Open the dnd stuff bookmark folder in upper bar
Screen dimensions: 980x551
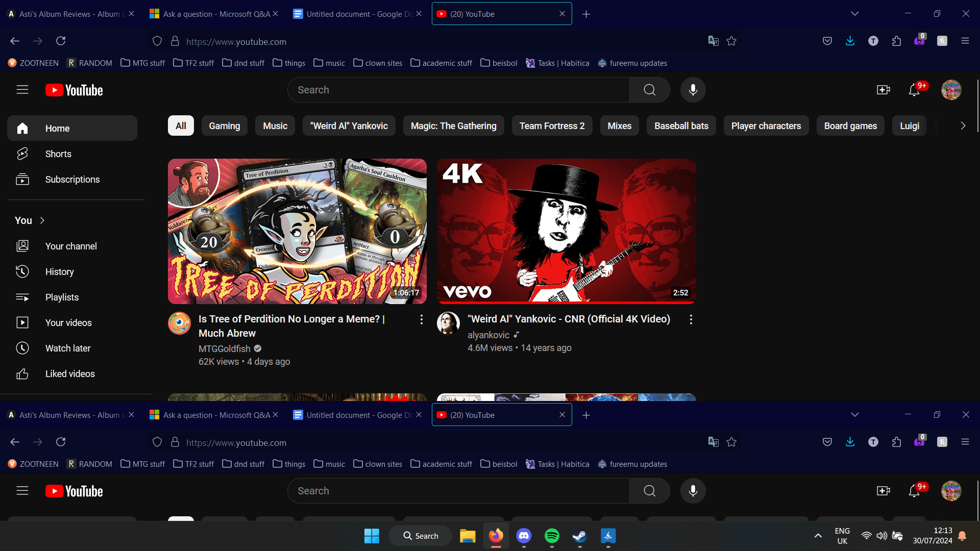tap(243, 63)
